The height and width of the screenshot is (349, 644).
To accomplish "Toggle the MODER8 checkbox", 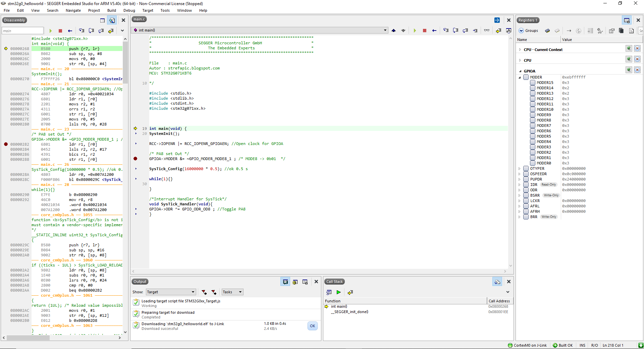I will tap(533, 120).
